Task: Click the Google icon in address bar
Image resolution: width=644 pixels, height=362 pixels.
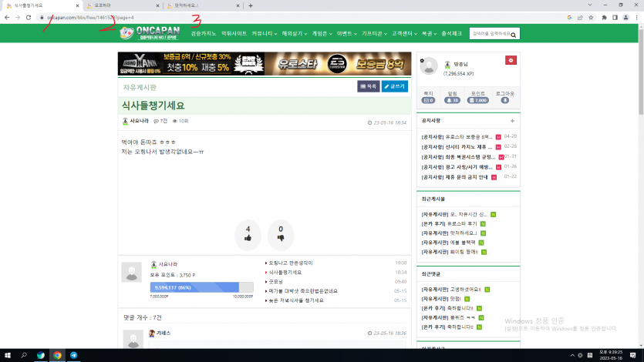Action: (569, 18)
